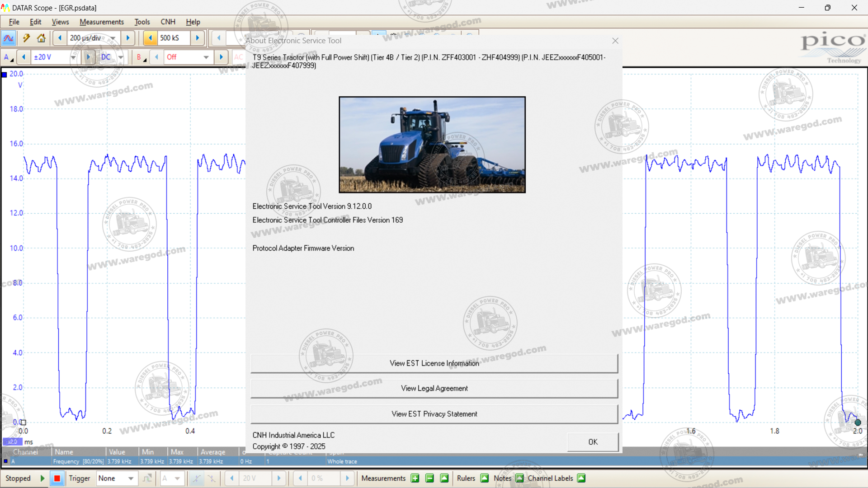The height and width of the screenshot is (488, 868).
Task: Open the Measurements menu
Action: 101,22
